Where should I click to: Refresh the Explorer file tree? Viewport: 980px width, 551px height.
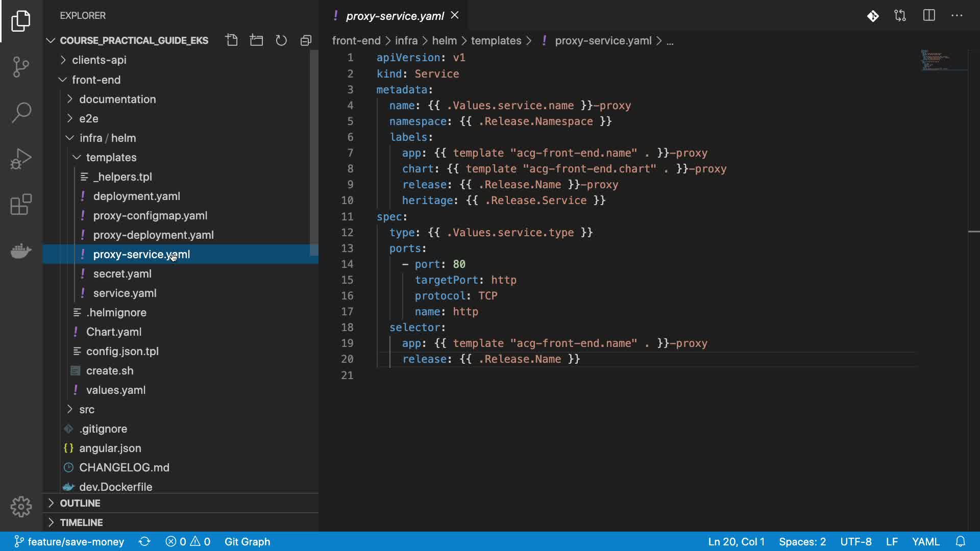point(281,40)
